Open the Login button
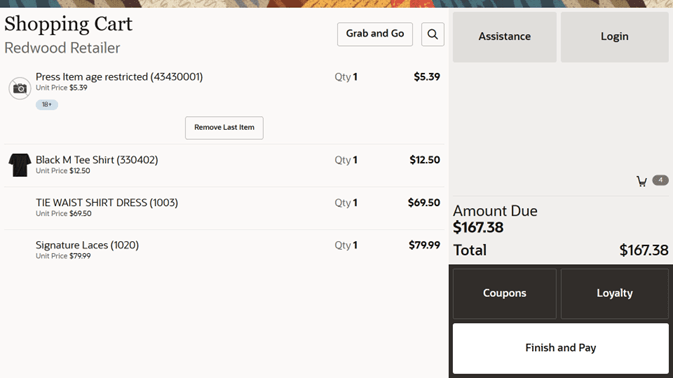Screen dimensions: 673x378 (614, 37)
